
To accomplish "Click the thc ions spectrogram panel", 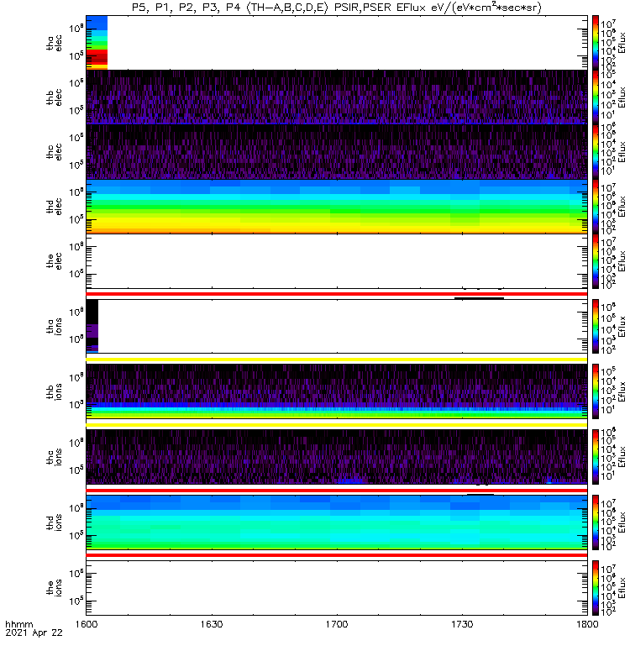I will click(337, 457).
